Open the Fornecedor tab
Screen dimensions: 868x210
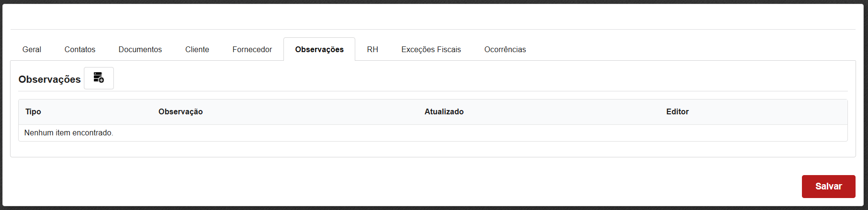point(252,49)
